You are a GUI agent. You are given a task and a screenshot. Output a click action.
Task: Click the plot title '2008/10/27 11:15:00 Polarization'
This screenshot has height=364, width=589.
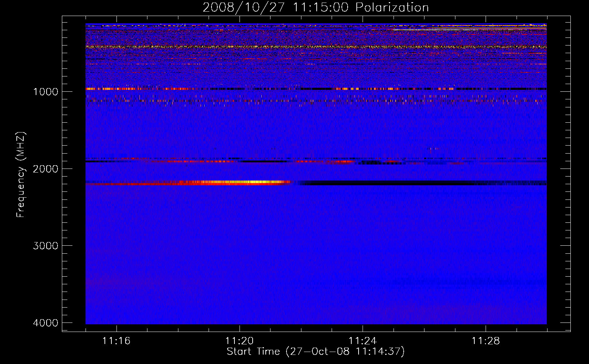point(316,8)
